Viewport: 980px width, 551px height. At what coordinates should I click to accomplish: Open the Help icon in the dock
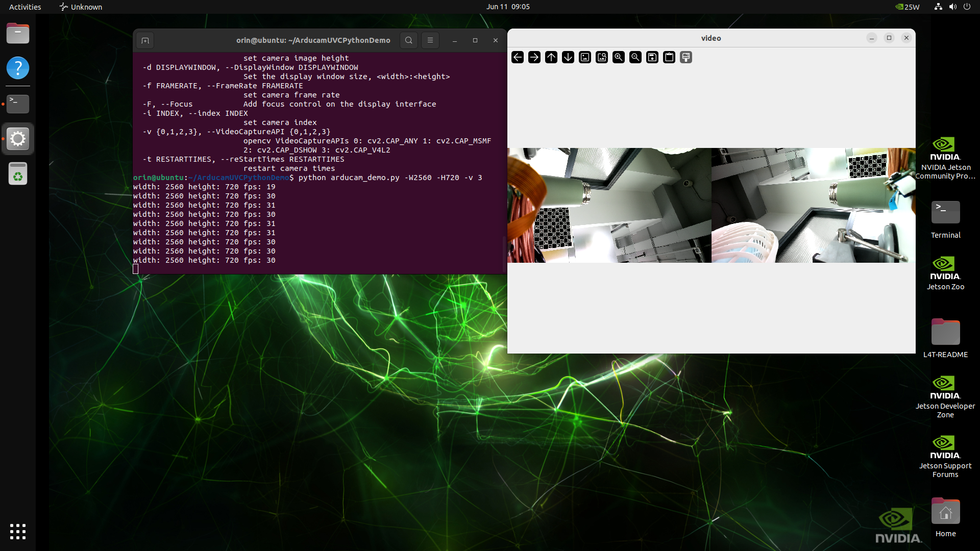pyautogui.click(x=18, y=68)
